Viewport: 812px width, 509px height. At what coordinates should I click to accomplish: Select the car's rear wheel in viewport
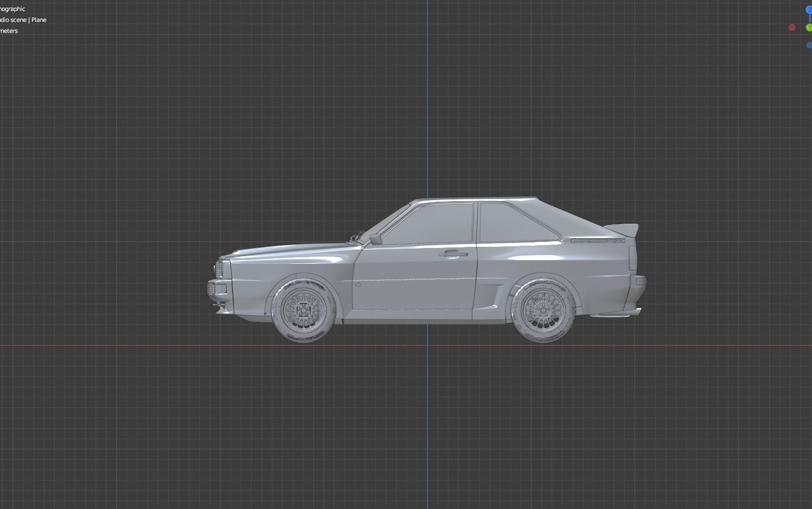pos(543,311)
